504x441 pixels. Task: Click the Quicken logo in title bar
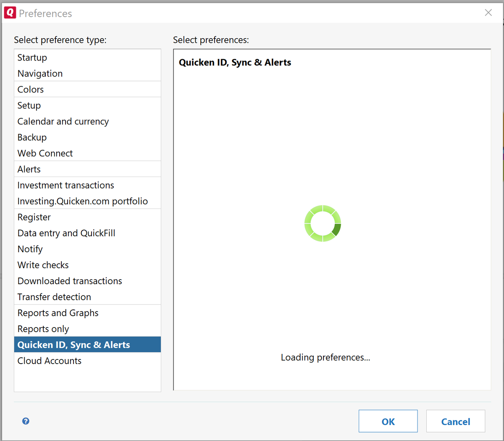(10, 13)
